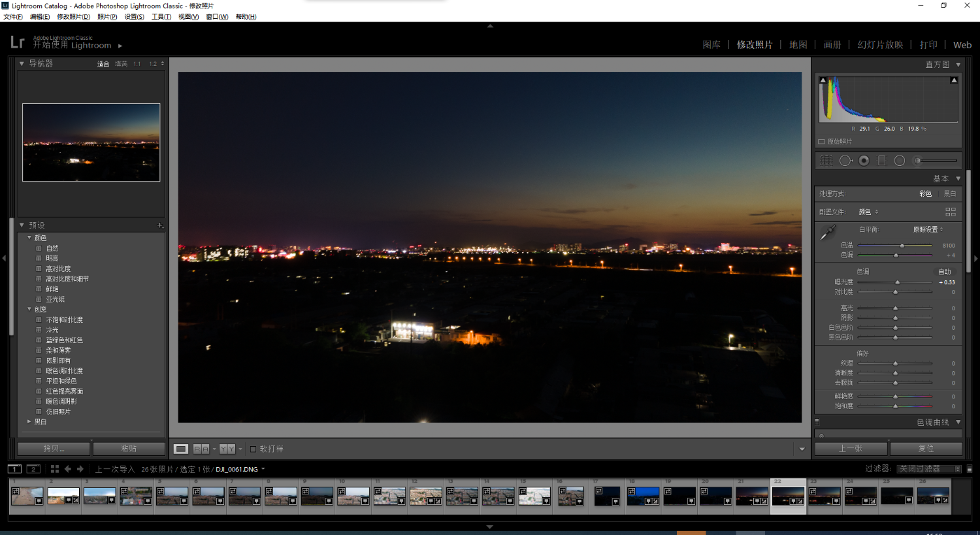The height and width of the screenshot is (535, 980).
Task: Toggle the filmstrip filter switch
Action: [970, 469]
